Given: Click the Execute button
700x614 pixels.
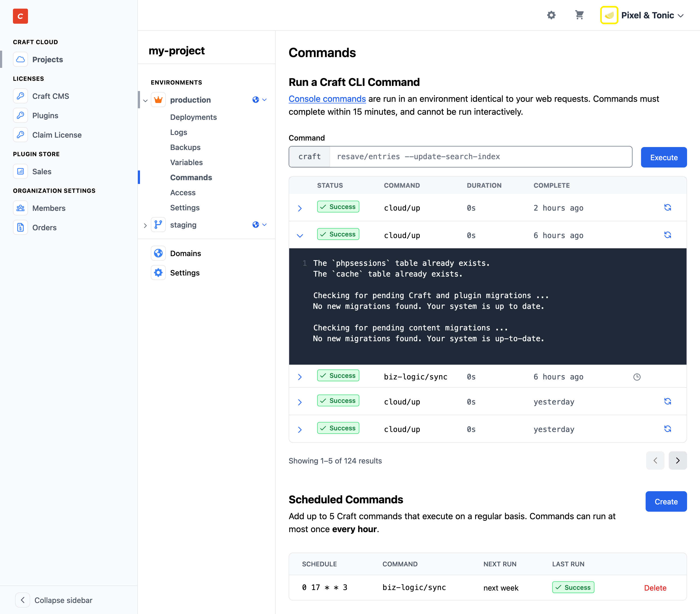Looking at the screenshot, I should [x=663, y=157].
